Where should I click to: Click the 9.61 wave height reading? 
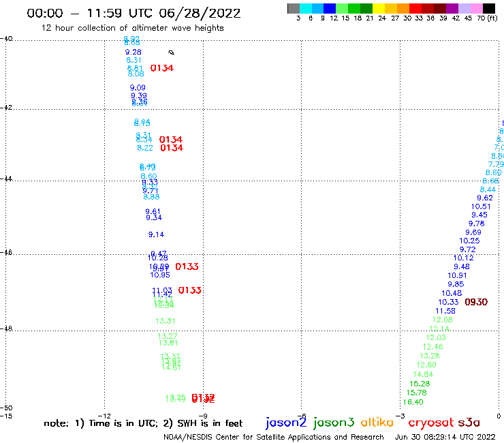153,211
